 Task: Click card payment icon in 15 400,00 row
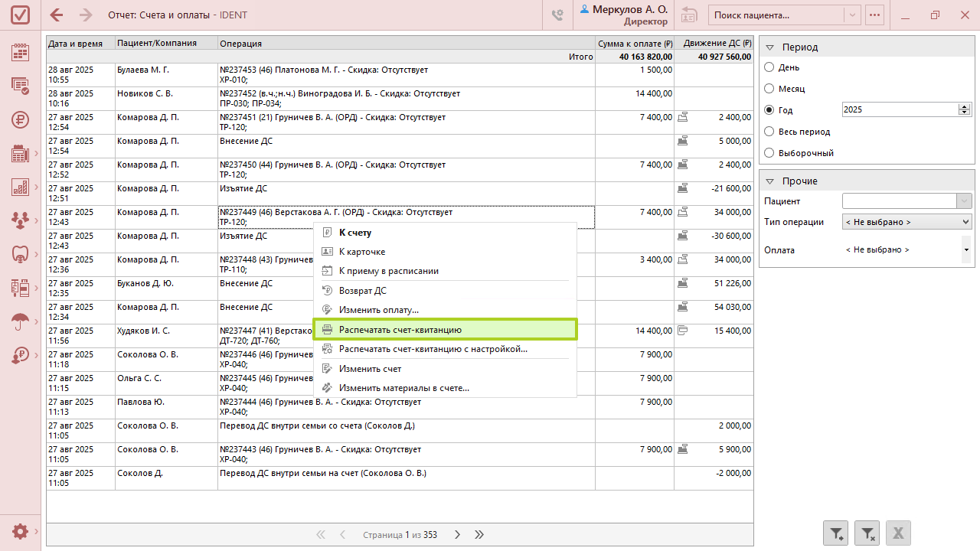[x=683, y=331]
